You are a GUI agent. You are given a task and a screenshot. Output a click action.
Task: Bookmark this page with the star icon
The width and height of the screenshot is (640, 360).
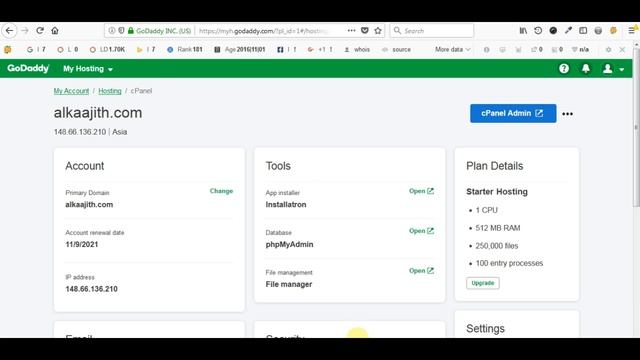378,31
